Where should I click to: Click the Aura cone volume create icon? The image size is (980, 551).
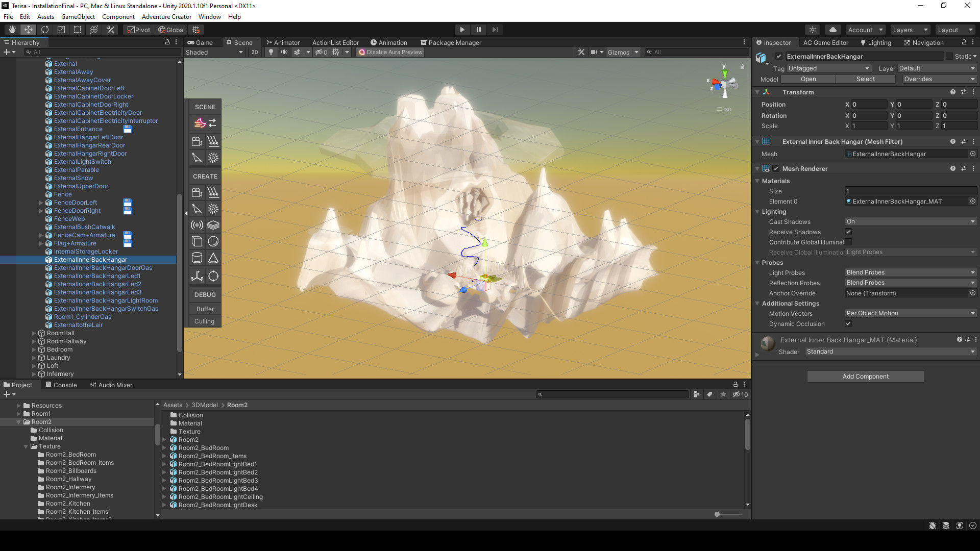click(x=213, y=258)
